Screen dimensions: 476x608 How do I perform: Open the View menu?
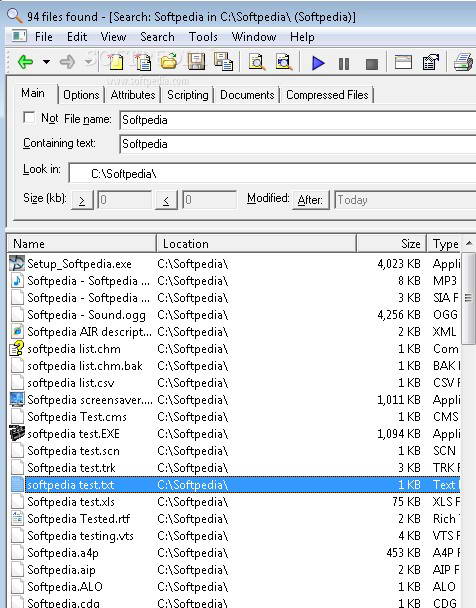pos(113,37)
